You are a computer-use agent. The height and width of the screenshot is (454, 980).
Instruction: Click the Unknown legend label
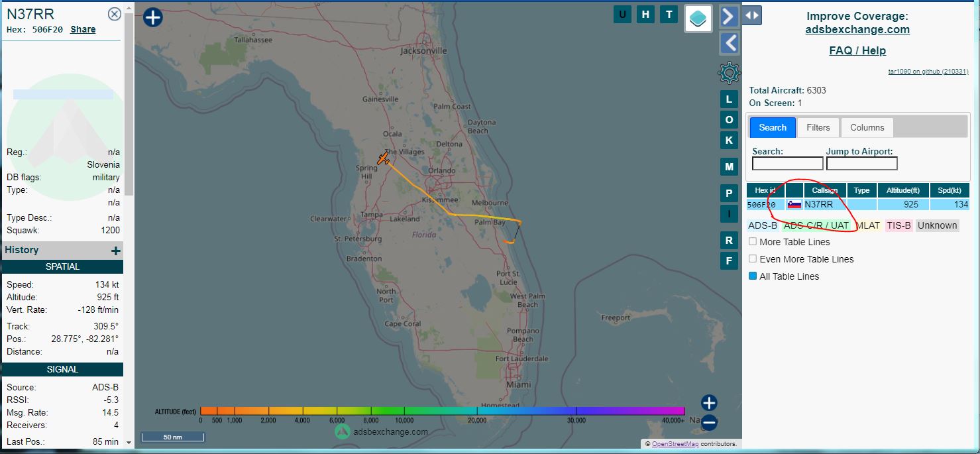click(937, 225)
